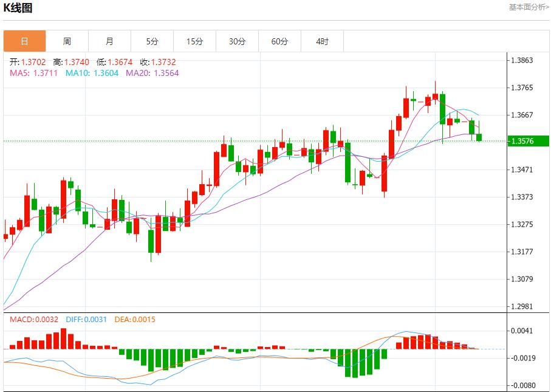The image size is (551, 392).
Task: Click the MA5 indicator label
Action: tap(34, 73)
